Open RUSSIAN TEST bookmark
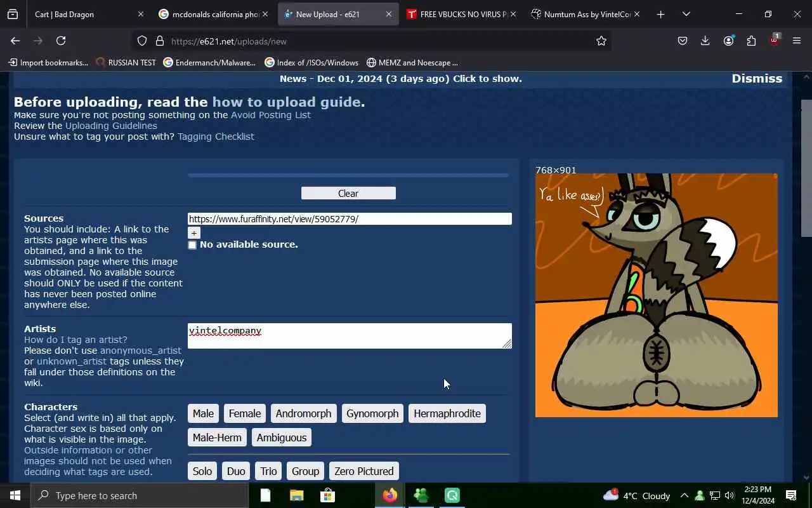812x508 pixels. click(x=126, y=62)
